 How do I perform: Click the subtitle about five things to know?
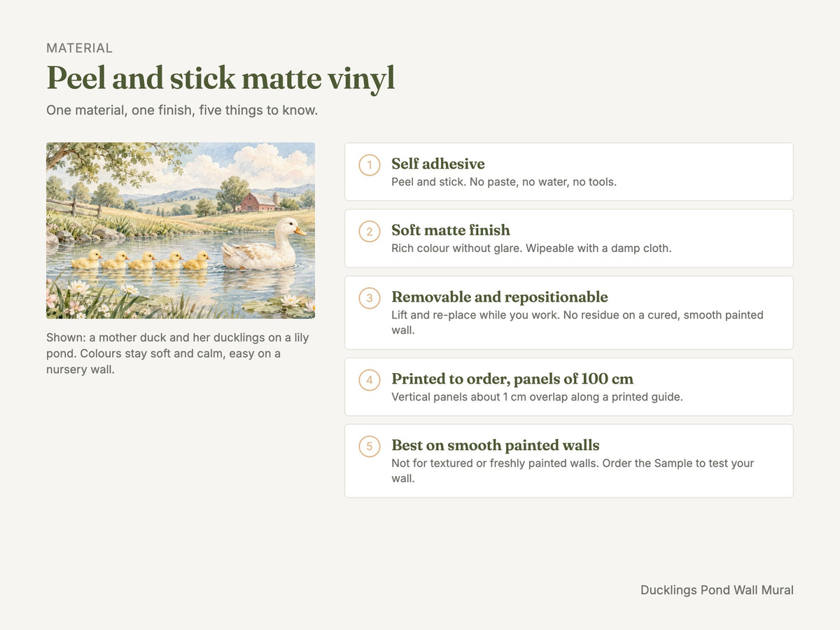click(182, 111)
